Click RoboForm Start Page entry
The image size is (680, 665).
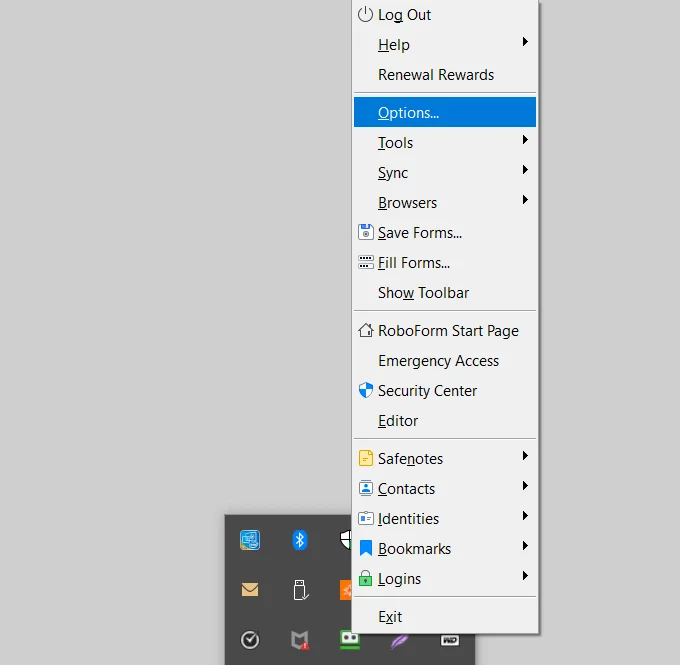point(445,331)
